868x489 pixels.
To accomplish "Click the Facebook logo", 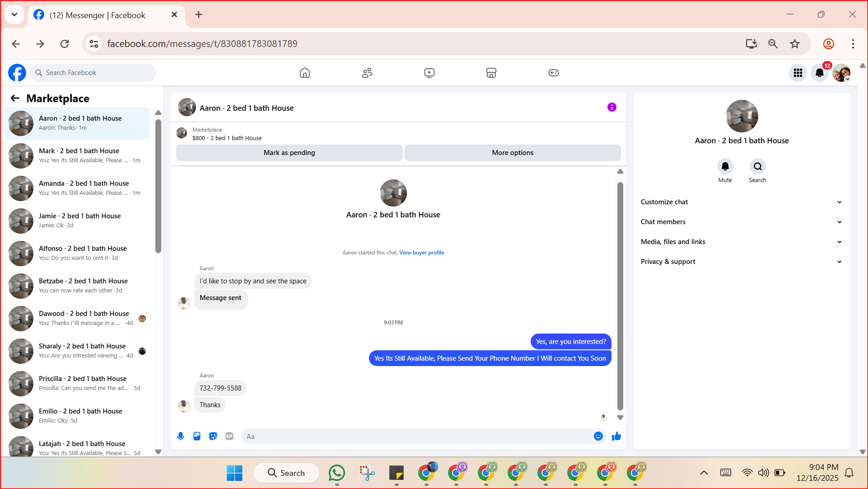I will pyautogui.click(x=17, y=73).
